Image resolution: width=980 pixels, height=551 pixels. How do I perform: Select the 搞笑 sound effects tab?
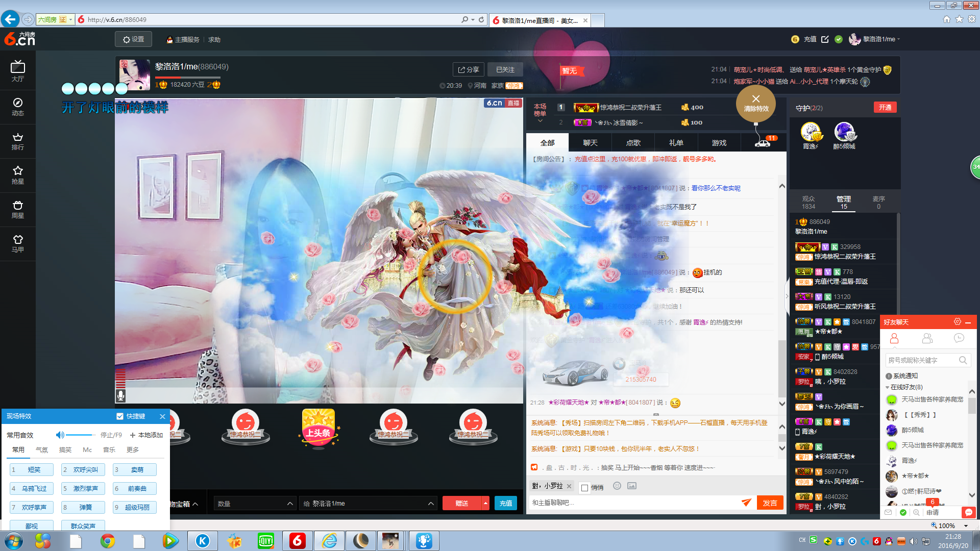(65, 450)
